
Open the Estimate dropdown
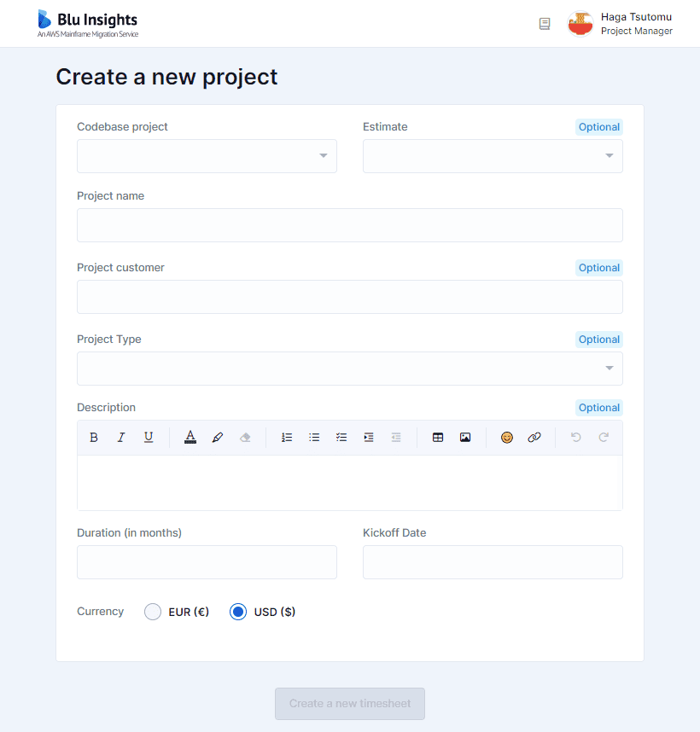[493, 156]
